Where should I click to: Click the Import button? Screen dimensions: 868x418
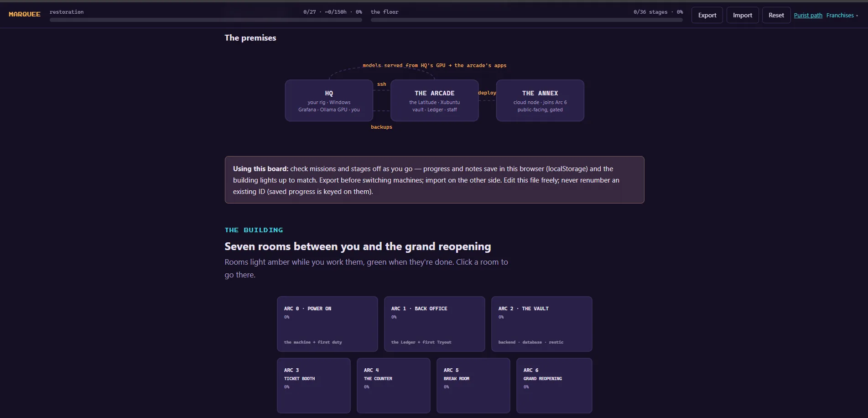(743, 15)
